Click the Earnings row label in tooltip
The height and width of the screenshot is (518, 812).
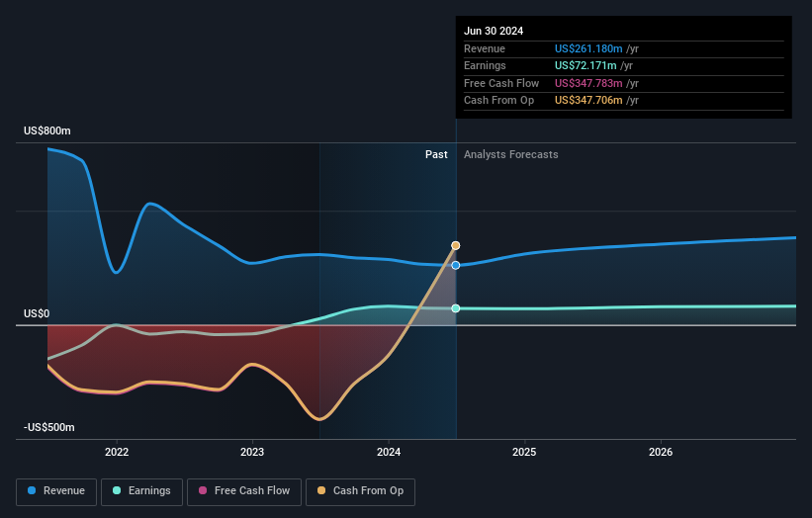coord(485,65)
